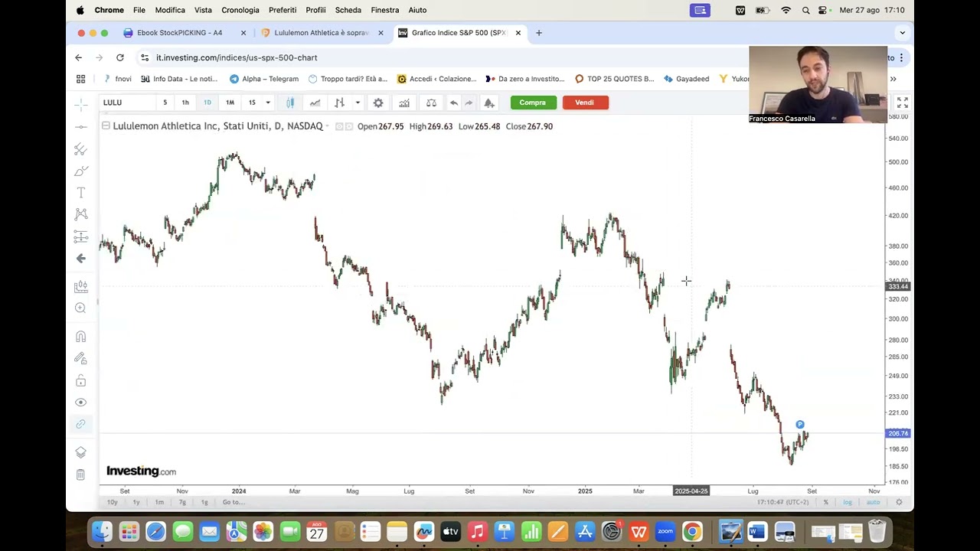Select the bar chart style icon
Viewport: 980px width, 551px height.
(x=339, y=103)
